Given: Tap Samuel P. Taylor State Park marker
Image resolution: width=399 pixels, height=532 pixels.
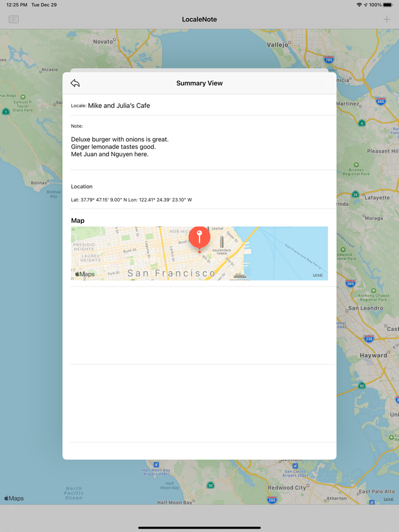Looking at the screenshot, I should coord(23,97).
